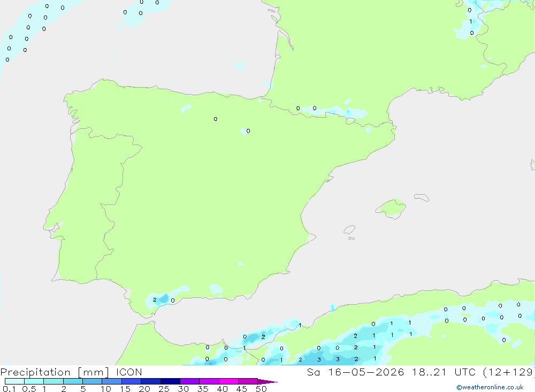Select the 30–35 mm legend swatch
Image resolution: width=535 pixels, height=392 pixels.
[x=189, y=381]
